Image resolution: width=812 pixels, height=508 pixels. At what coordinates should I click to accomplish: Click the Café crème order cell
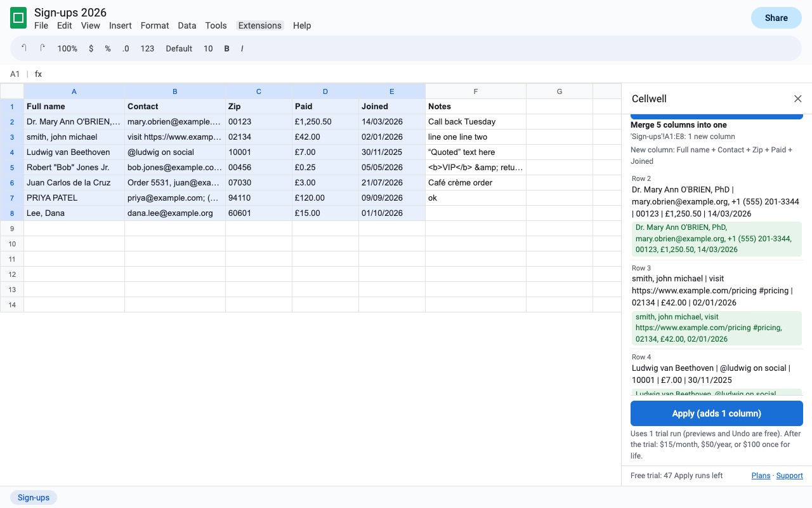point(476,183)
